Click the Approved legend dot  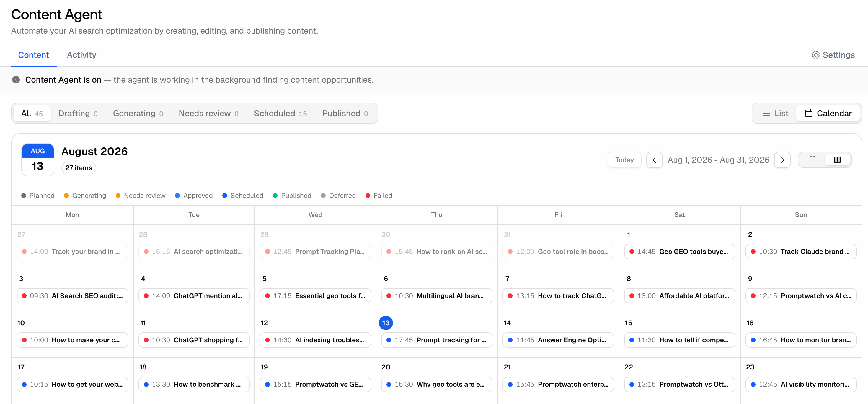point(177,196)
